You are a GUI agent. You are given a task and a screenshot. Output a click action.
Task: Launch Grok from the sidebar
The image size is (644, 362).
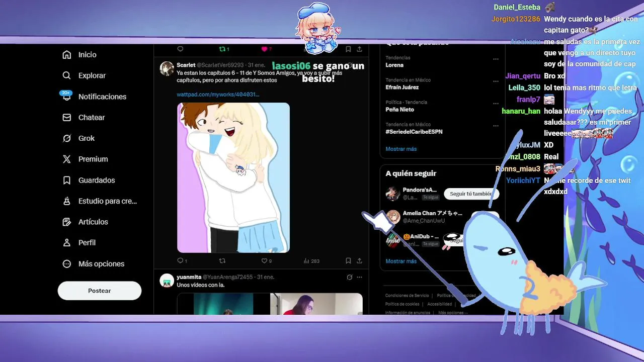click(x=78, y=138)
